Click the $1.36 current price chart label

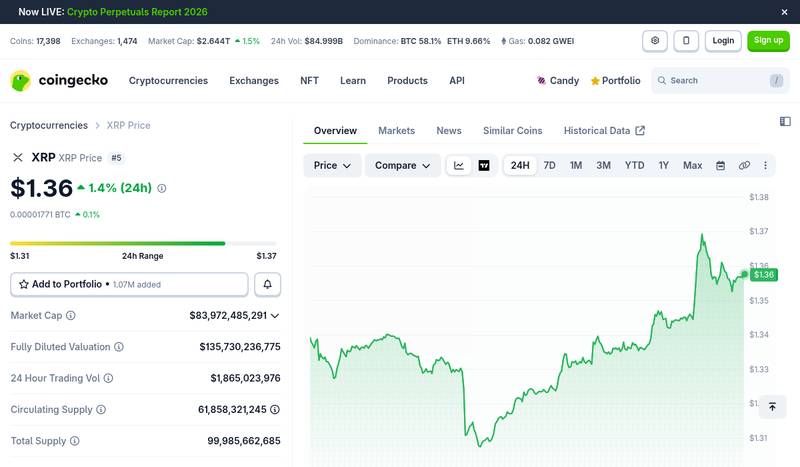(764, 275)
